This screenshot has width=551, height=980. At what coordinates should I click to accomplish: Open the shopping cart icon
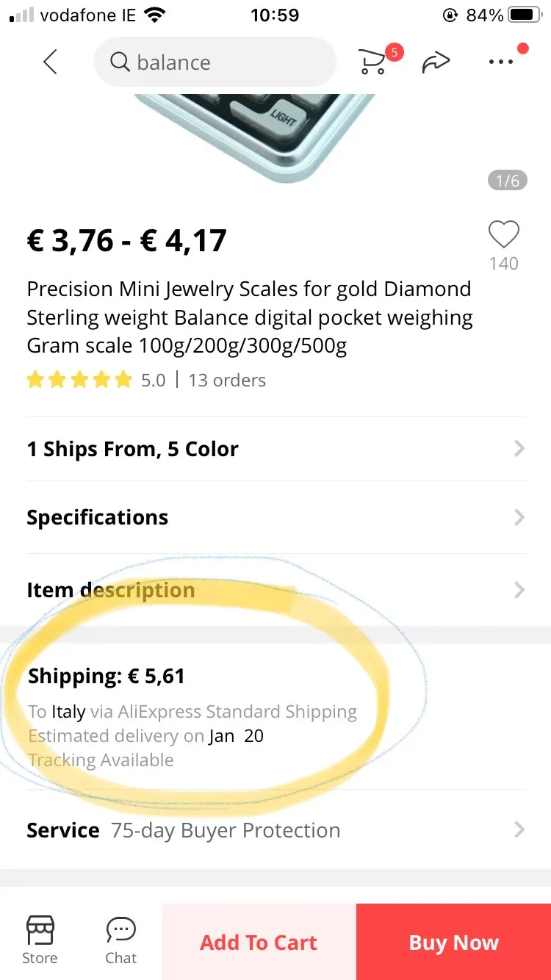(373, 62)
